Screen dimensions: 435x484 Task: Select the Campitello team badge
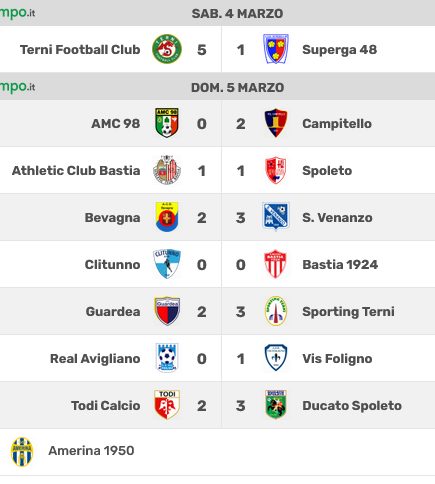tap(276, 123)
